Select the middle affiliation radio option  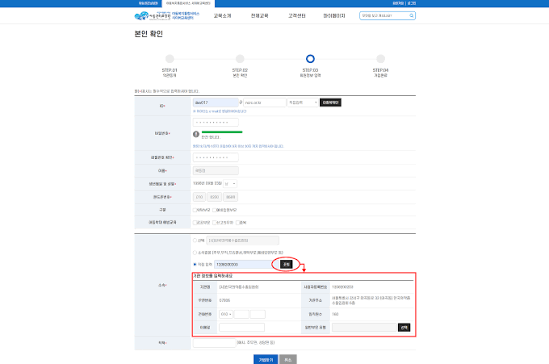click(195, 252)
